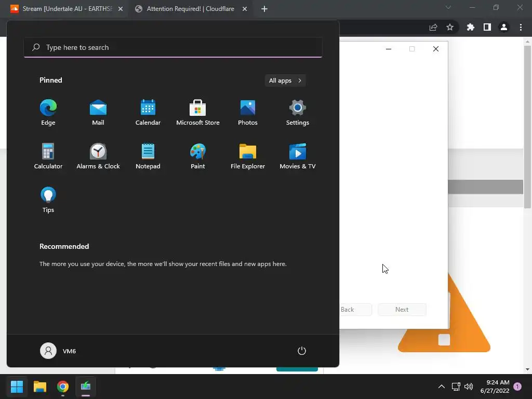532x399 pixels.
Task: Close the Stream Undertale AU tab
Action: tap(121, 9)
